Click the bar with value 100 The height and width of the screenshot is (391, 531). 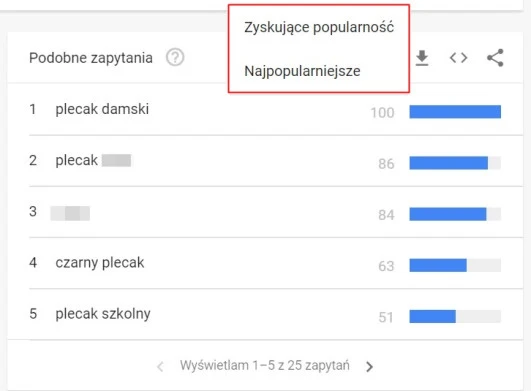coord(455,112)
